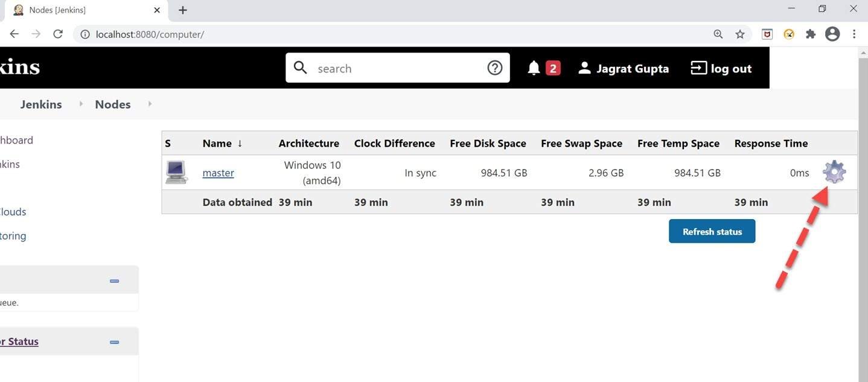Click the Jagrat Gupta user link
The width and height of the screenshot is (868, 382).
633,69
